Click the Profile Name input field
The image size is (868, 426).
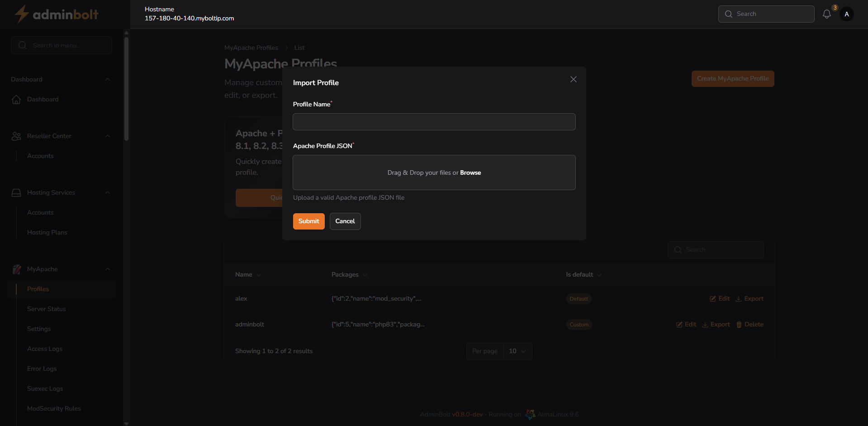click(434, 121)
